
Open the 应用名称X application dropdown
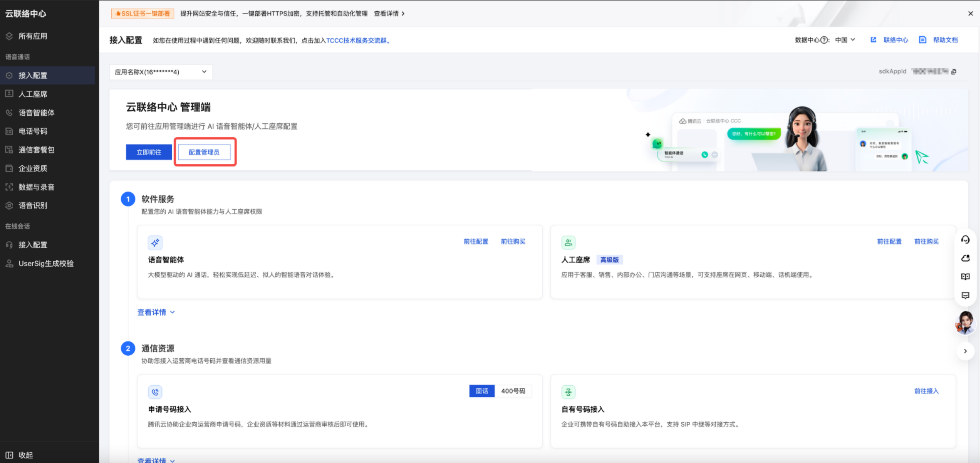(161, 72)
